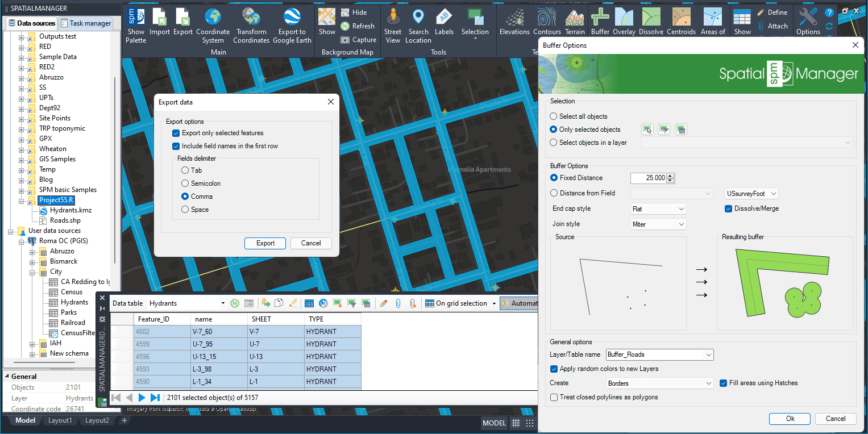868x434 pixels.
Task: Open the Join style Miter dropdown
Action: tap(658, 224)
